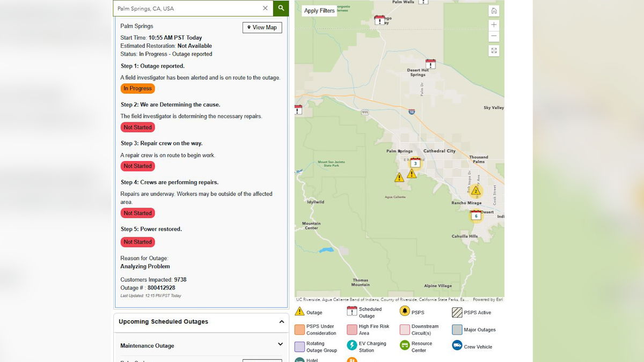Select the right outage triangle below Palm Springs
This screenshot has width=644, height=362.
412,174
